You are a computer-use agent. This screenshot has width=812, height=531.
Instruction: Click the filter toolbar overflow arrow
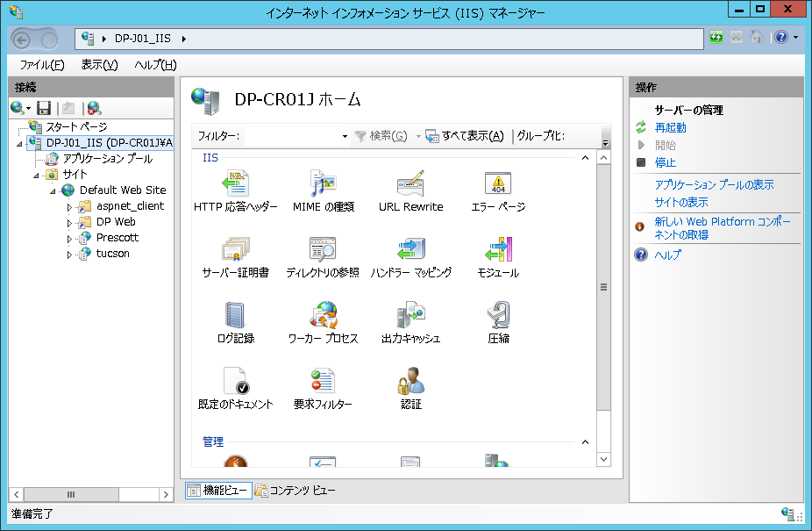605,143
